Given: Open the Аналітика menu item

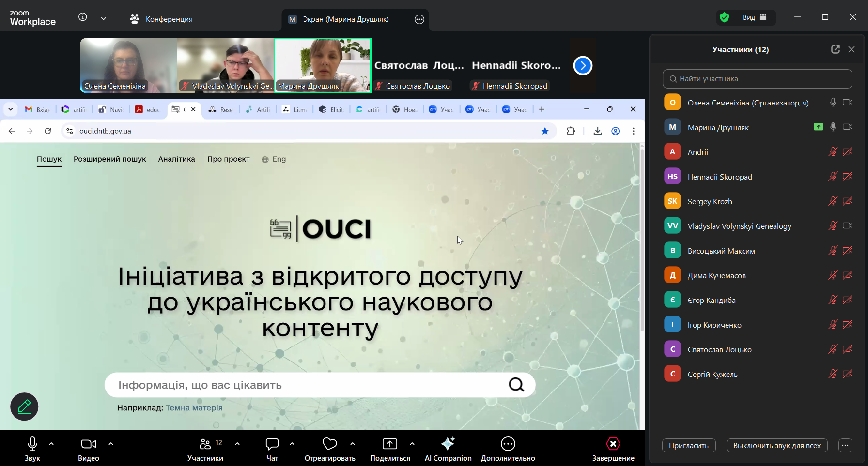Looking at the screenshot, I should tap(176, 159).
